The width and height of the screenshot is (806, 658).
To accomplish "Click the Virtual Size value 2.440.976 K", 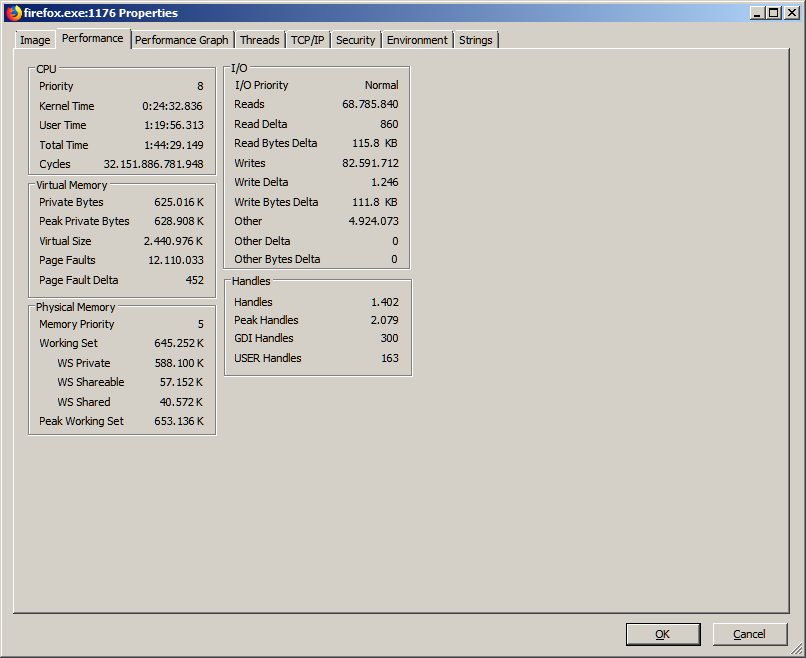I will coord(173,241).
